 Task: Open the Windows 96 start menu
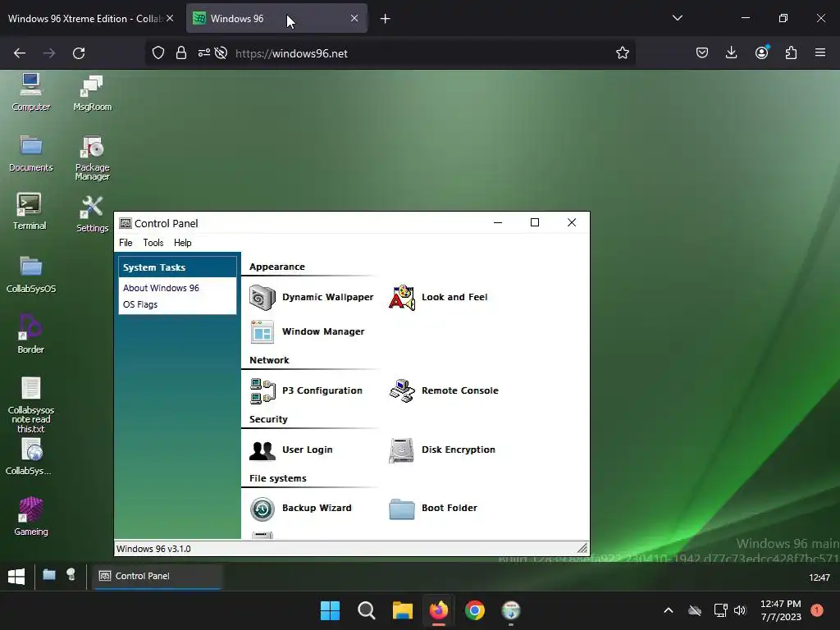[16, 577]
